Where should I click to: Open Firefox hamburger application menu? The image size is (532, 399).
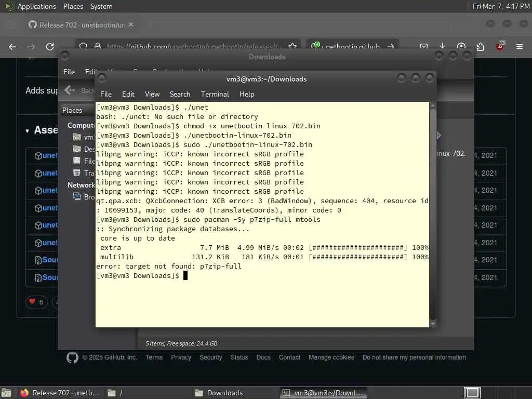coord(519,46)
